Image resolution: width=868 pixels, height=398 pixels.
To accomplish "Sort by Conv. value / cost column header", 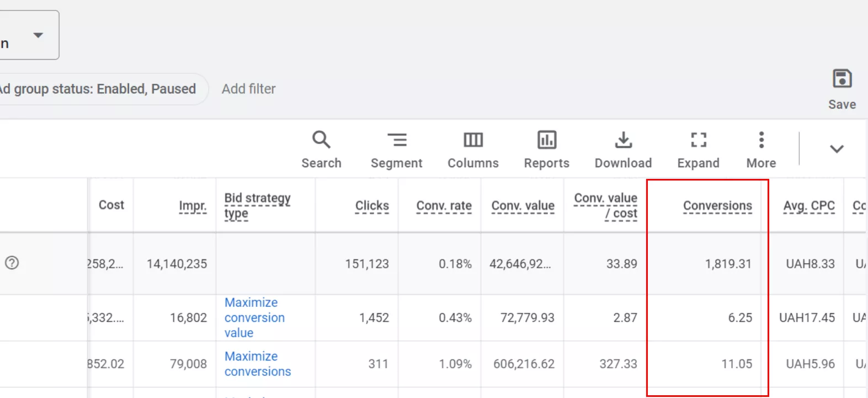I will (605, 205).
